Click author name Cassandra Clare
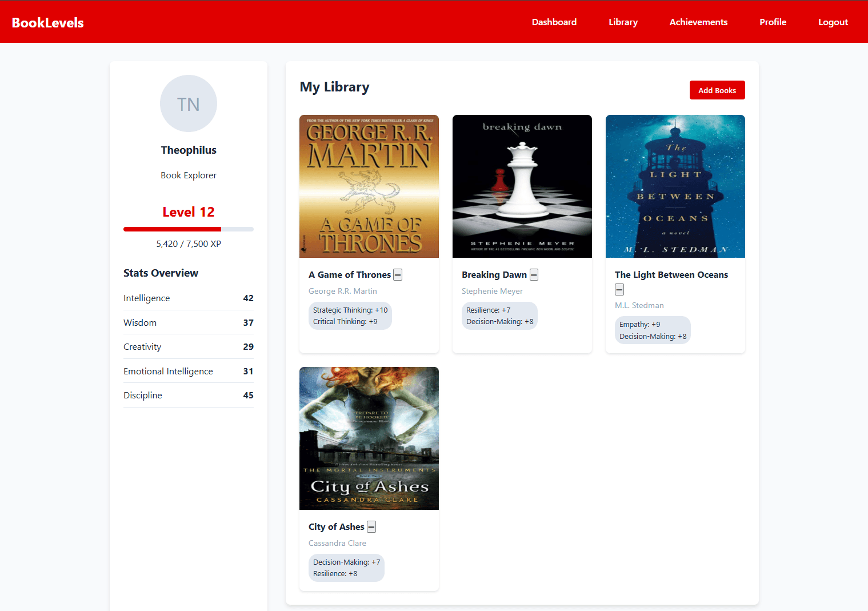This screenshot has height=611, width=868. coord(337,544)
